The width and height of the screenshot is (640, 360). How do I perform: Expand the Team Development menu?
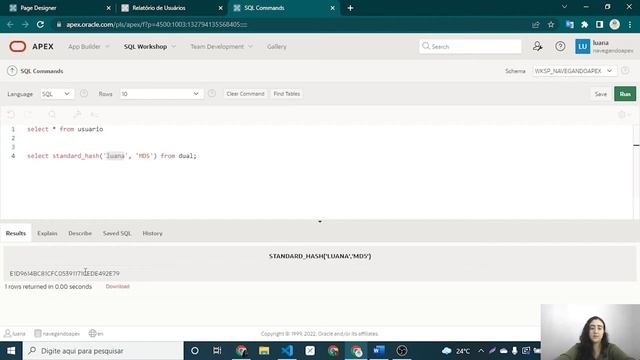tap(221, 47)
